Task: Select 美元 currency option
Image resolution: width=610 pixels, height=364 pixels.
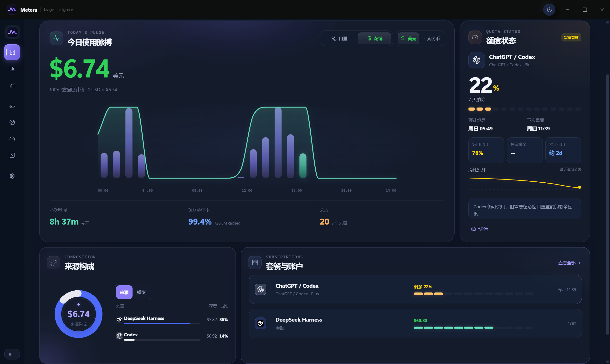Action: (x=408, y=39)
